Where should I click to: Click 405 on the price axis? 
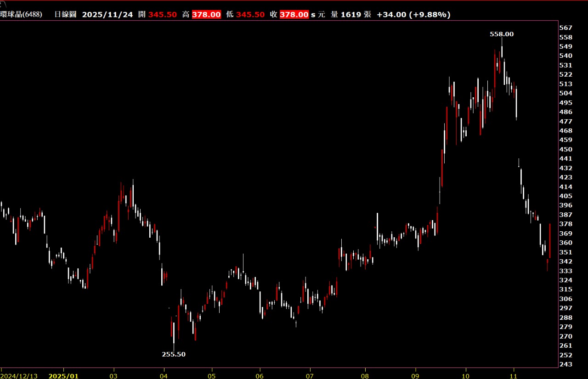tap(566, 196)
